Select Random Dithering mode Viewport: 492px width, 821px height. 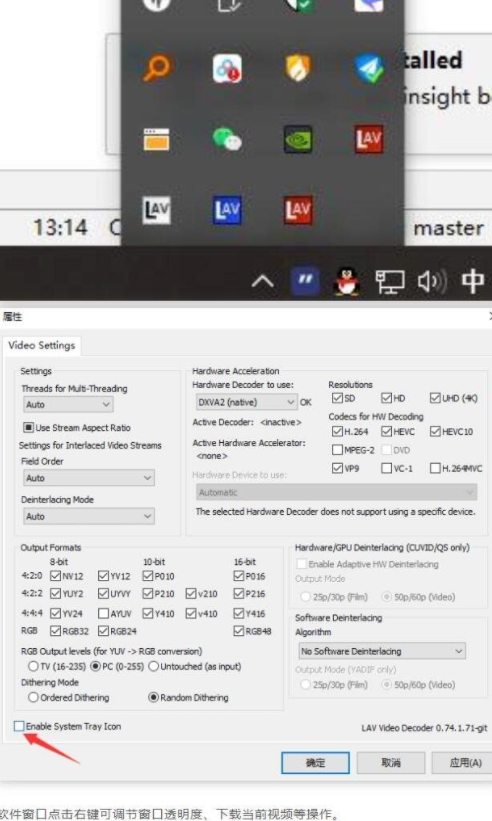point(153,697)
